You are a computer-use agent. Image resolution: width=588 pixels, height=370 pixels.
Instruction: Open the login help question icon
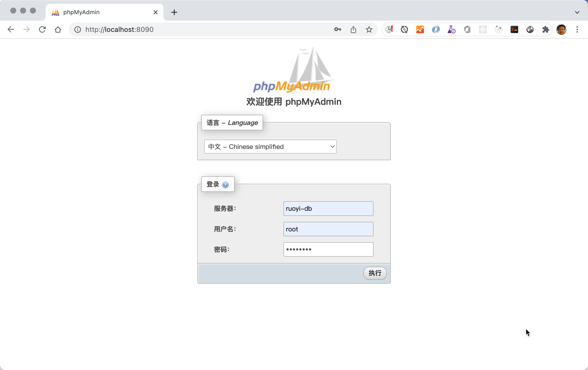(x=225, y=185)
